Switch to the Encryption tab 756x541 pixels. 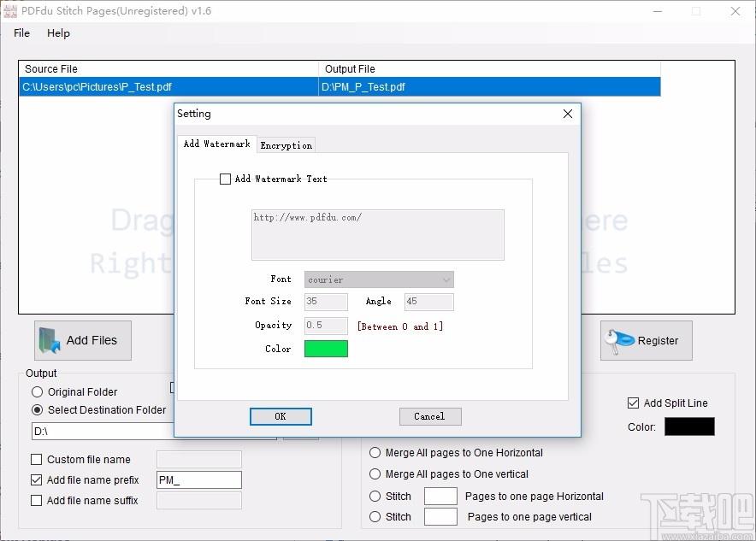pos(286,145)
